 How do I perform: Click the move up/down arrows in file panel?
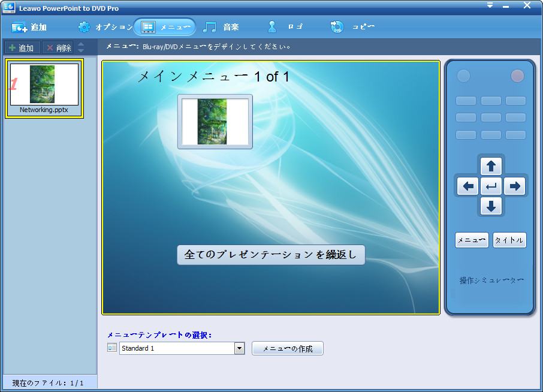pos(81,48)
